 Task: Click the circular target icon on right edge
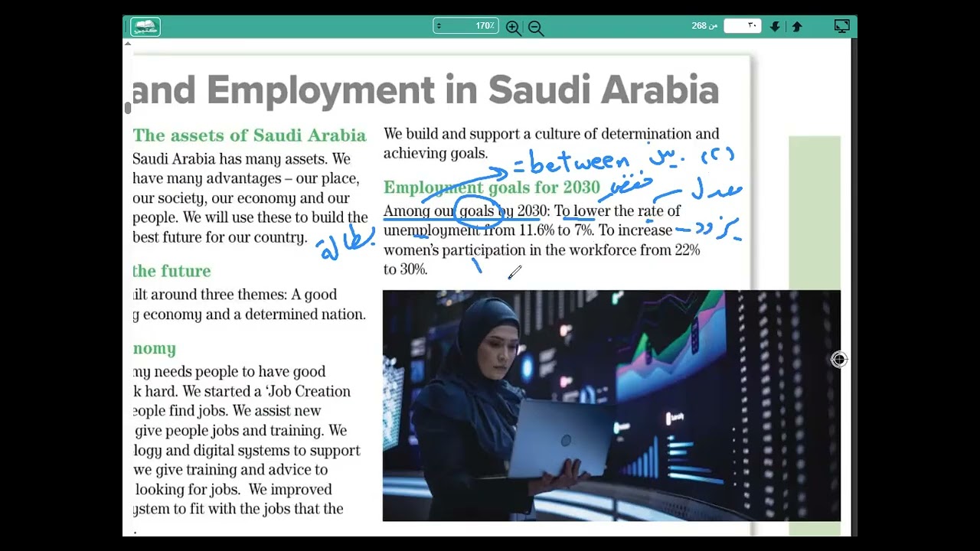click(839, 359)
